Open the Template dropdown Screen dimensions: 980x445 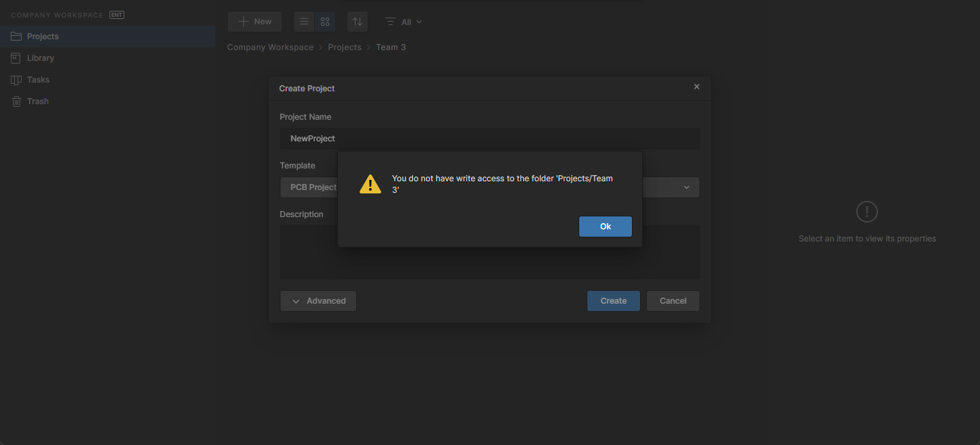[489, 187]
